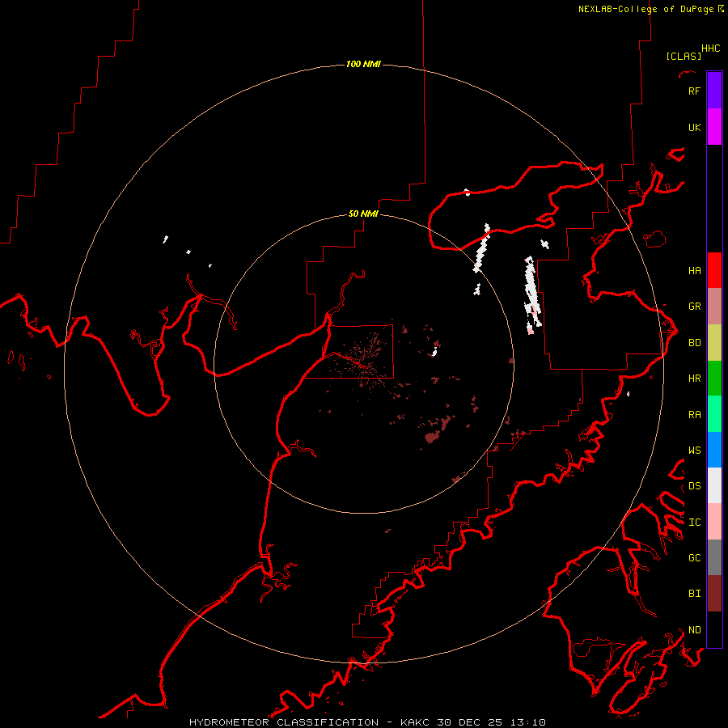Click the ND black legend swatch
This screenshot has height=728, width=728.
714,629
